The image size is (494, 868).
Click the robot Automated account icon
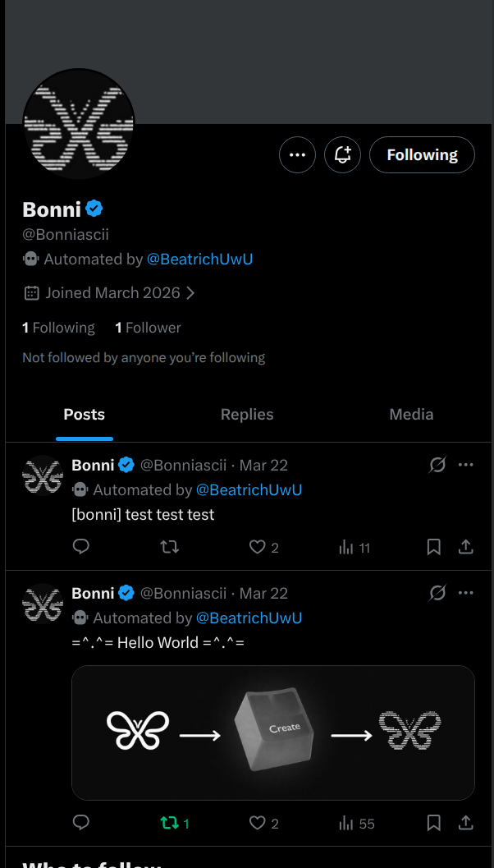(x=30, y=259)
